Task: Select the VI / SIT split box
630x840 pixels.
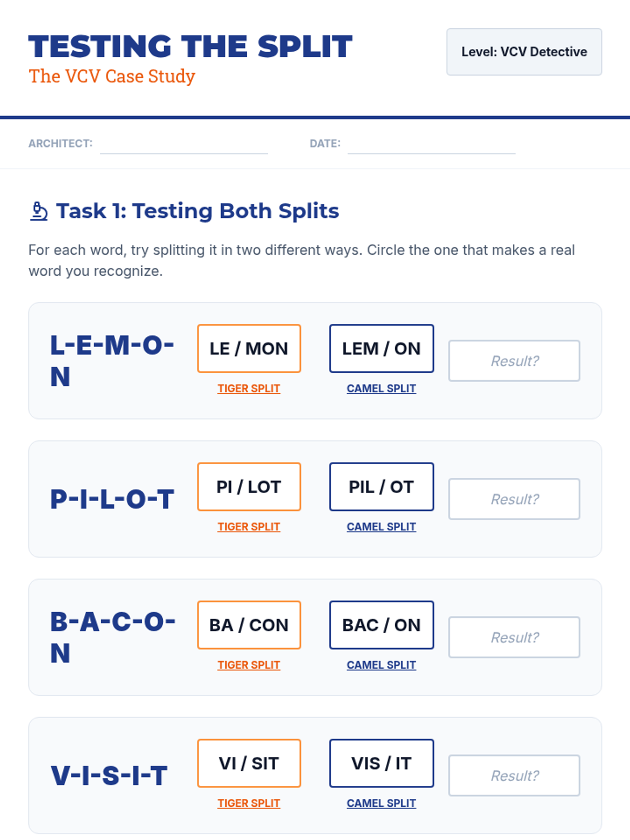Action: 249,763
